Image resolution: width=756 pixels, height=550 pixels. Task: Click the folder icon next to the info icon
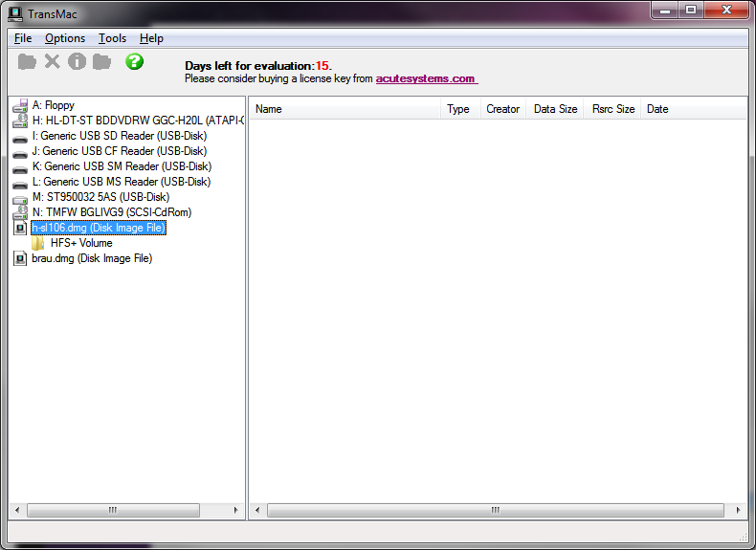pyautogui.click(x=101, y=62)
